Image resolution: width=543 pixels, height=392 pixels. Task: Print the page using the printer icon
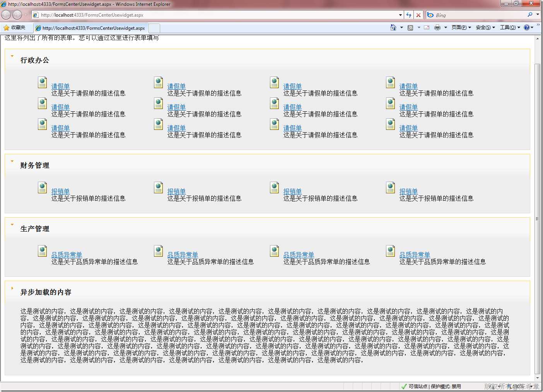coord(437,27)
